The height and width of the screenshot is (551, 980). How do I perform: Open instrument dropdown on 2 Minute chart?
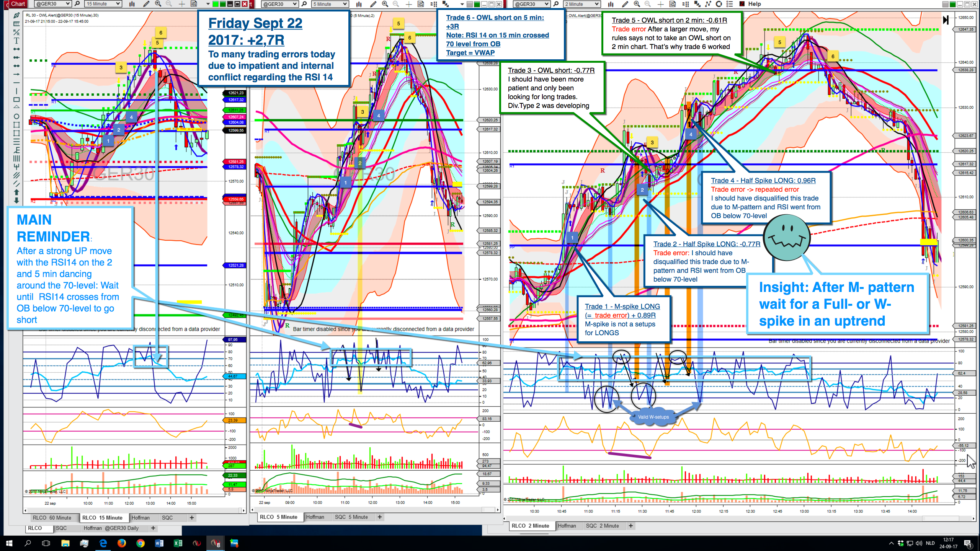click(x=531, y=4)
